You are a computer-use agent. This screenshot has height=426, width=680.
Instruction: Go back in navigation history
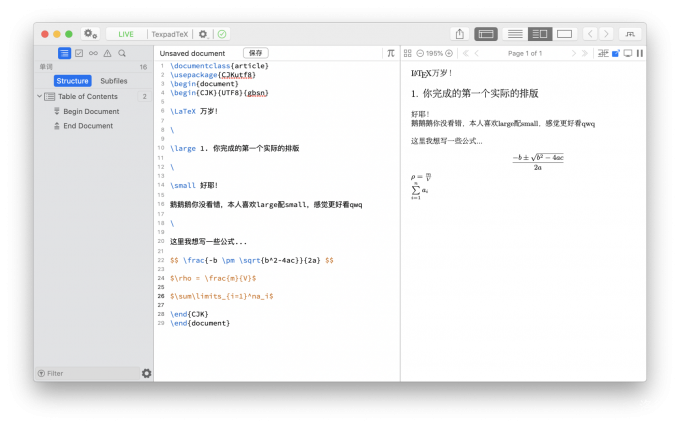(590, 34)
